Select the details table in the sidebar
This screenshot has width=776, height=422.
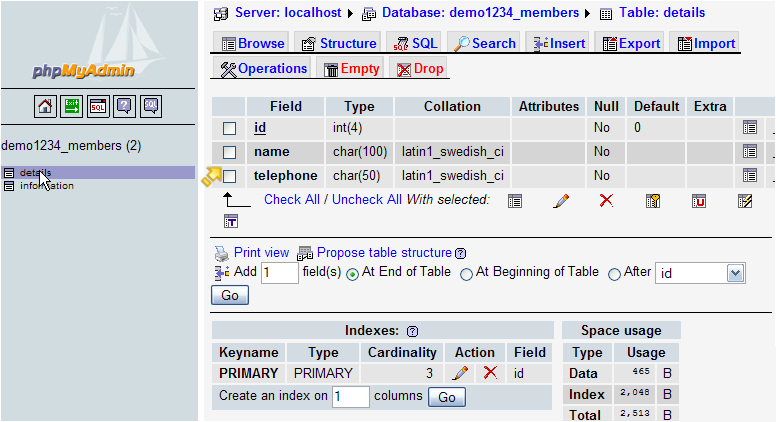point(36,173)
